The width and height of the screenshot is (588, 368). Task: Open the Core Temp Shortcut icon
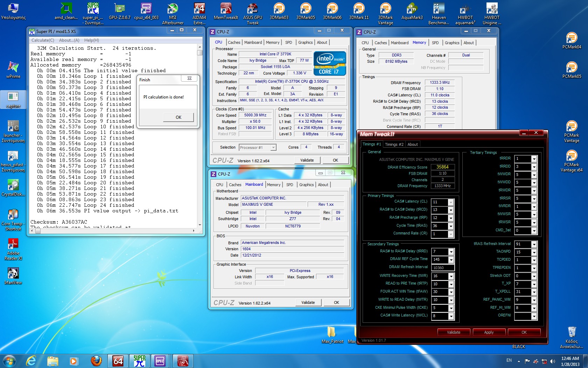(x=13, y=220)
